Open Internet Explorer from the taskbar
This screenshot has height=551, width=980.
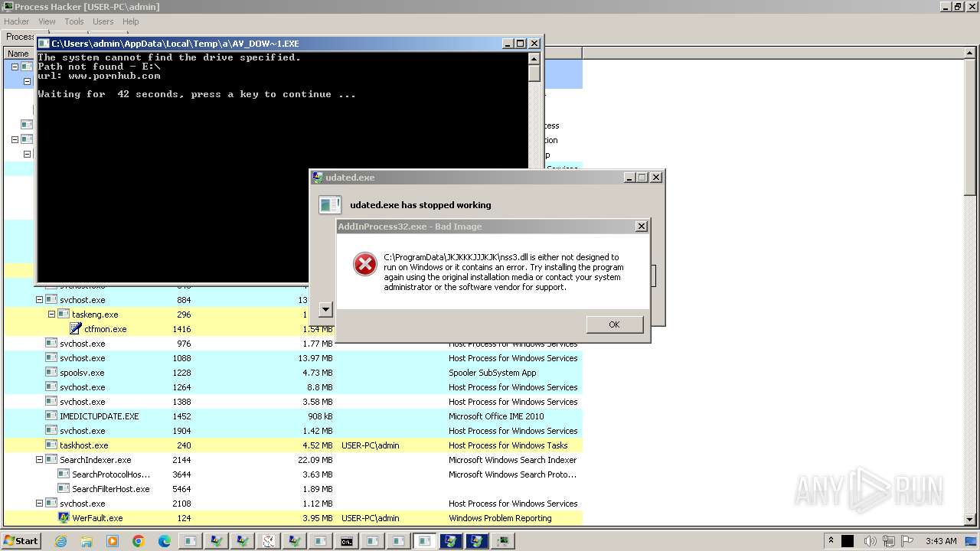[x=60, y=541]
